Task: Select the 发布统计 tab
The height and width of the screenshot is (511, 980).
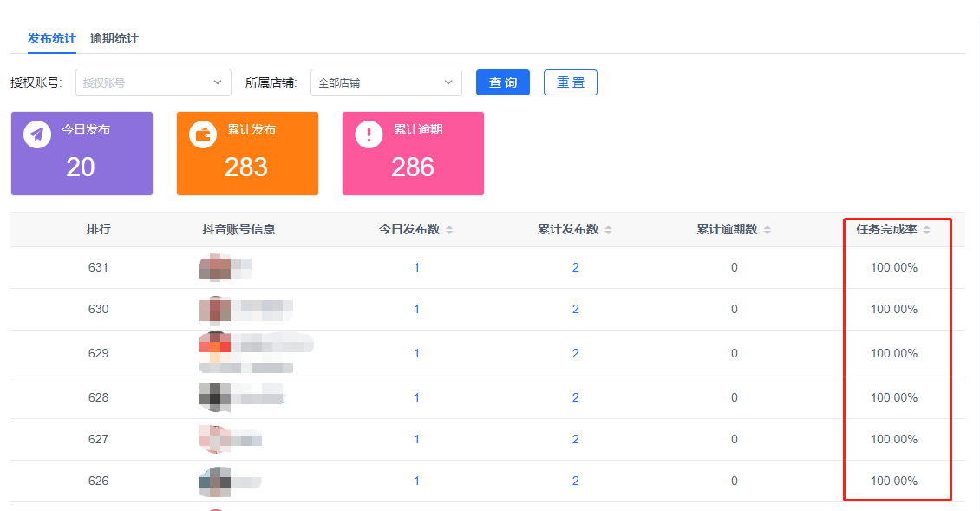Action: 51,38
